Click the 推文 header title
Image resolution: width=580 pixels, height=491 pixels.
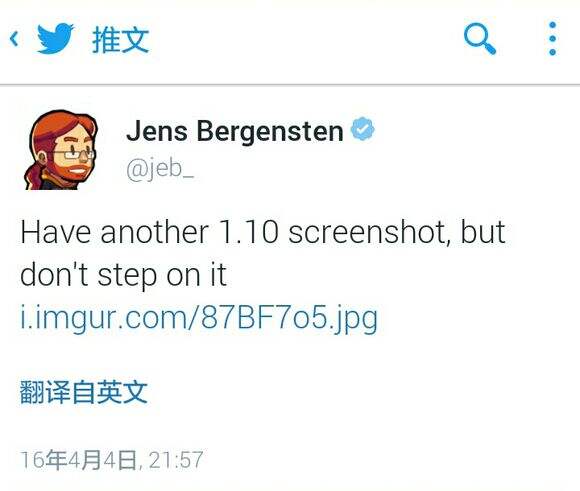(121, 40)
